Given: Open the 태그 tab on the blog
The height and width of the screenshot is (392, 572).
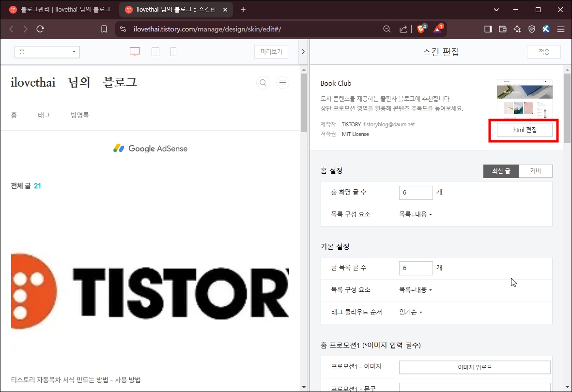Looking at the screenshot, I should pos(44,115).
